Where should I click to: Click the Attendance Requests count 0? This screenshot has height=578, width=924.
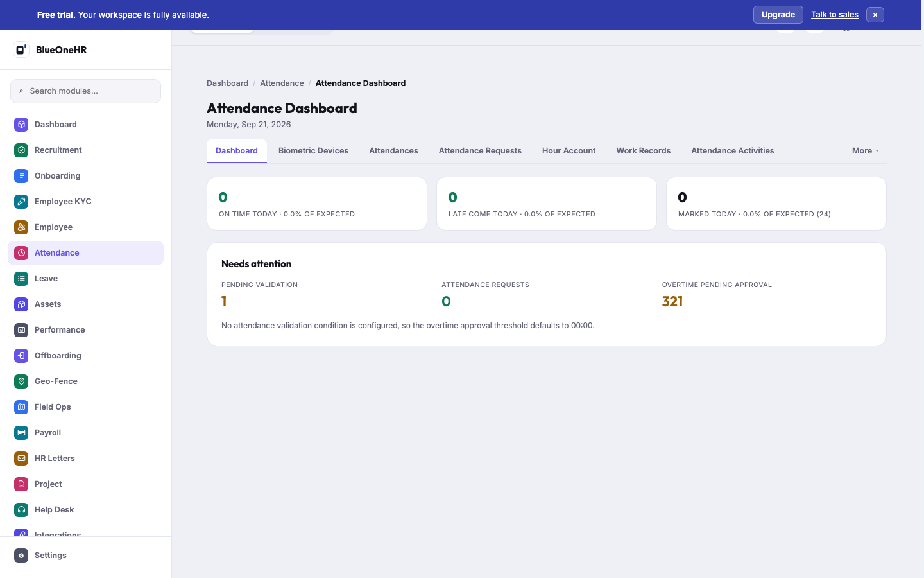[446, 301]
